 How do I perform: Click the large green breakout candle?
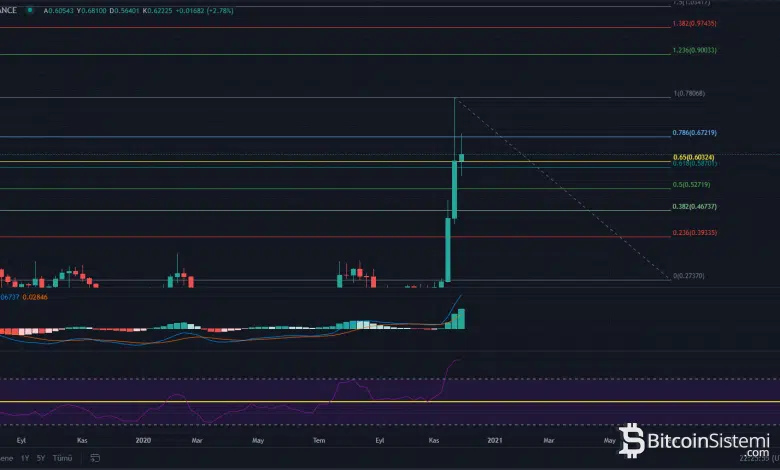pos(448,250)
